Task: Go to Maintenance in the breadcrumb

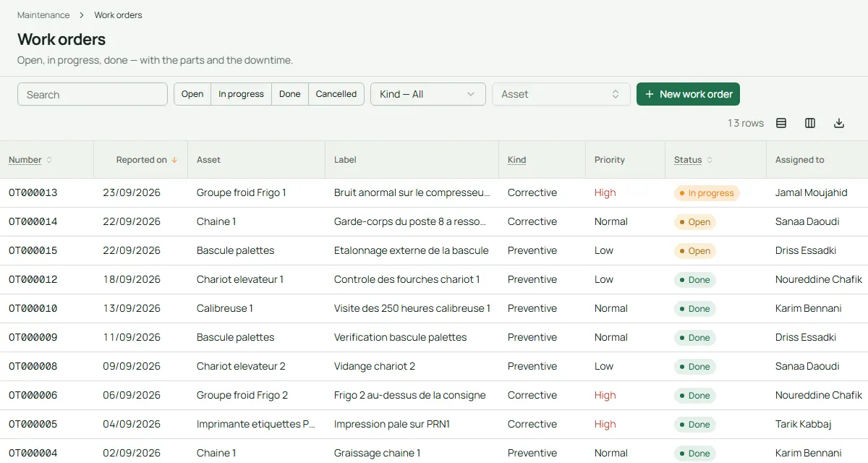Action: (43, 15)
